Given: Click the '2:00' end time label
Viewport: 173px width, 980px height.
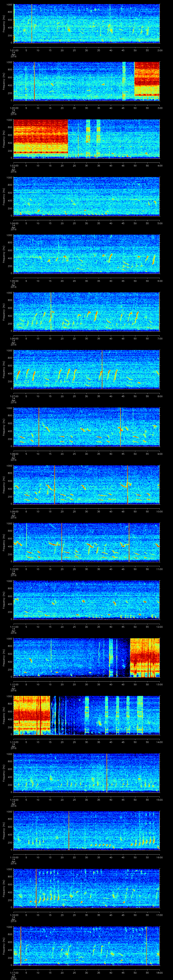Looking at the screenshot, I should [160, 50].
